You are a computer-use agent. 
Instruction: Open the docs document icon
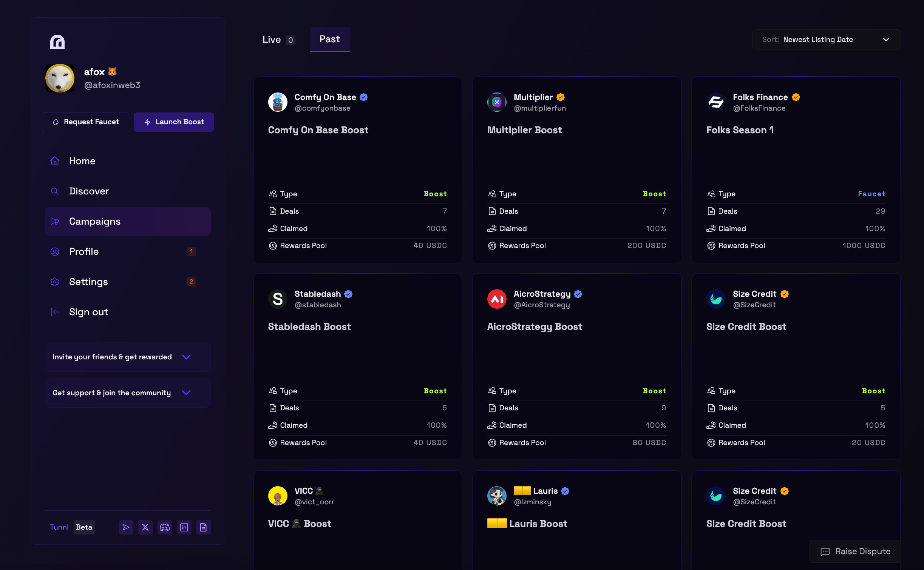coord(203,527)
